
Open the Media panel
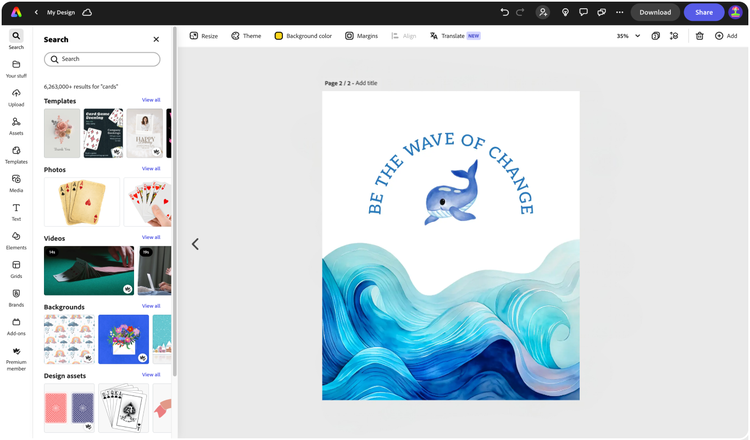point(16,184)
